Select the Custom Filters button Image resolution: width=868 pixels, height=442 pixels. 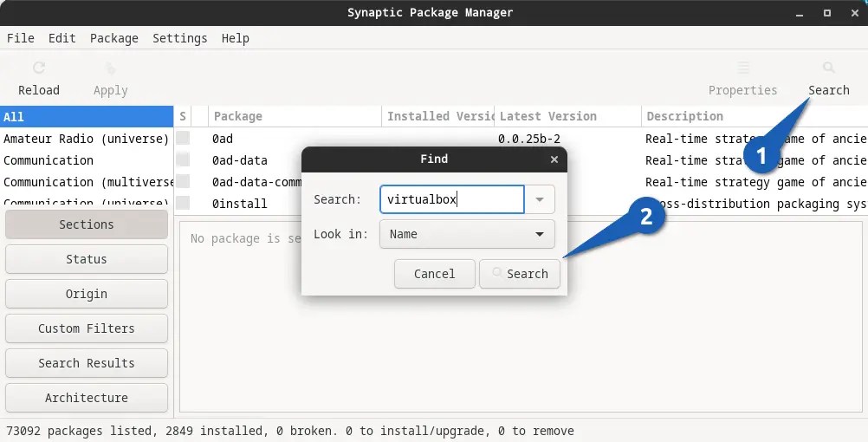click(87, 328)
